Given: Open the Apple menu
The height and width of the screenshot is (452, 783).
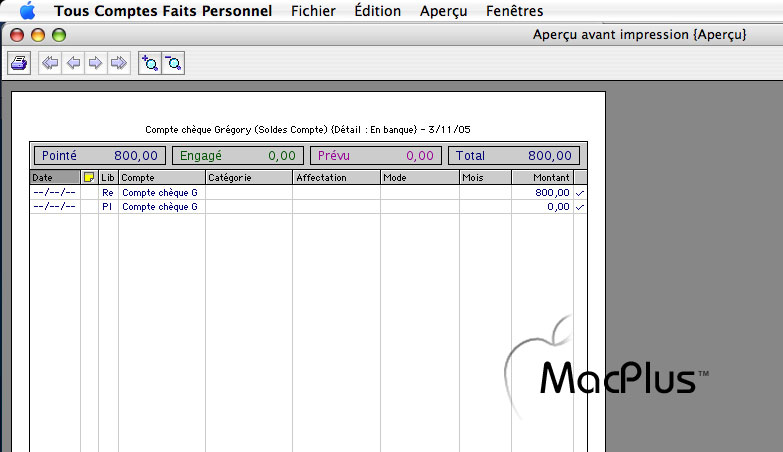Looking at the screenshot, I should point(27,10).
